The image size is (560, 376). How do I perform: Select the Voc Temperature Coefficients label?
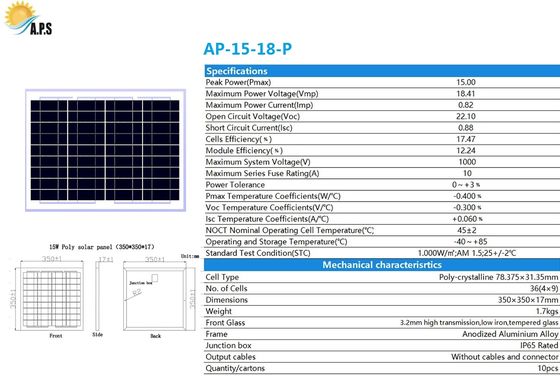coord(269,208)
